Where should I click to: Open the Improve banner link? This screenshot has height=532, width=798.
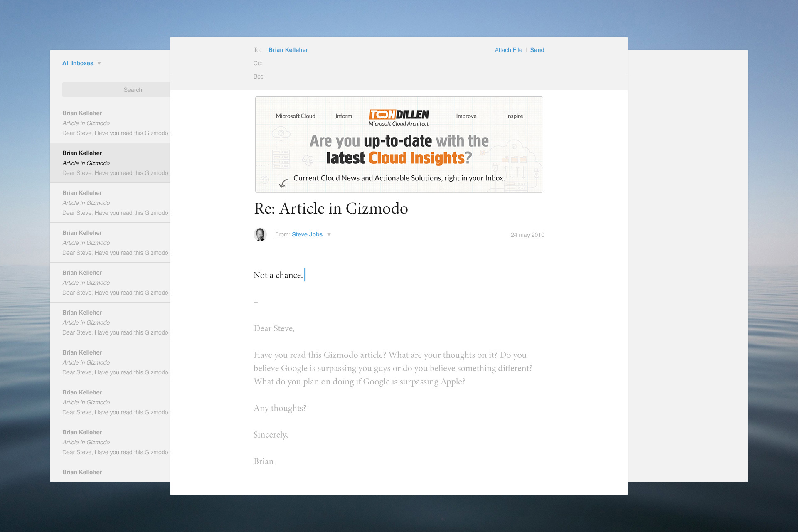point(466,116)
